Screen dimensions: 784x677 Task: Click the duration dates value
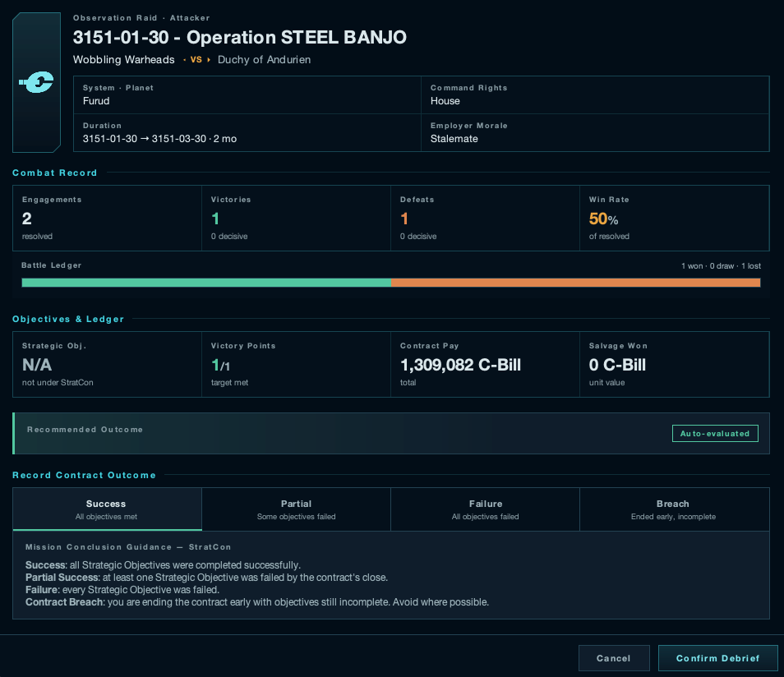[159, 139]
